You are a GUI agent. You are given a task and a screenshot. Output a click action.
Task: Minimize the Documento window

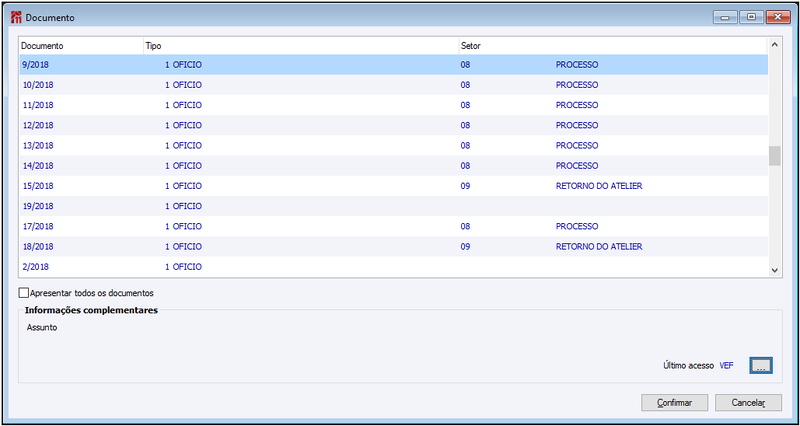point(724,17)
